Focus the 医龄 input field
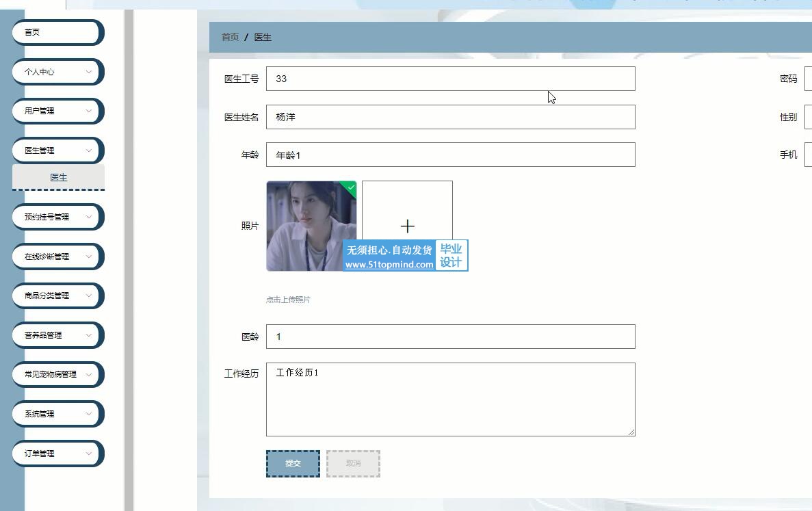This screenshot has width=812, height=511. [451, 337]
